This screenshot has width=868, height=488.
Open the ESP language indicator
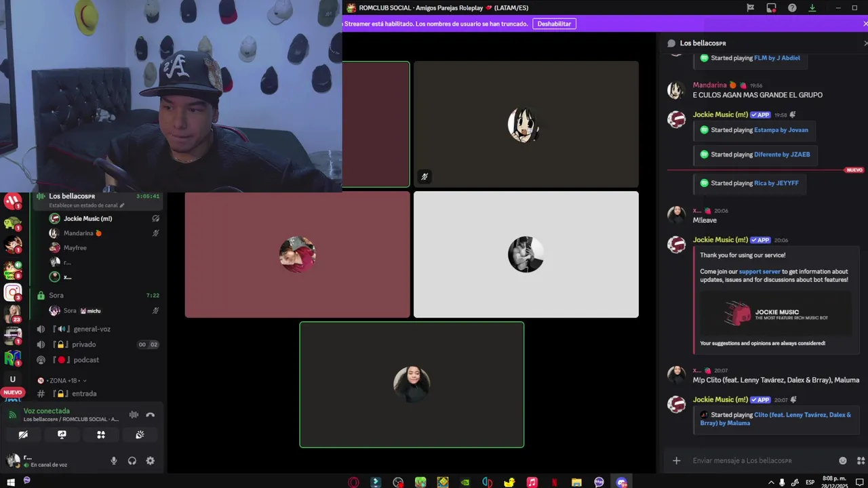click(810, 483)
